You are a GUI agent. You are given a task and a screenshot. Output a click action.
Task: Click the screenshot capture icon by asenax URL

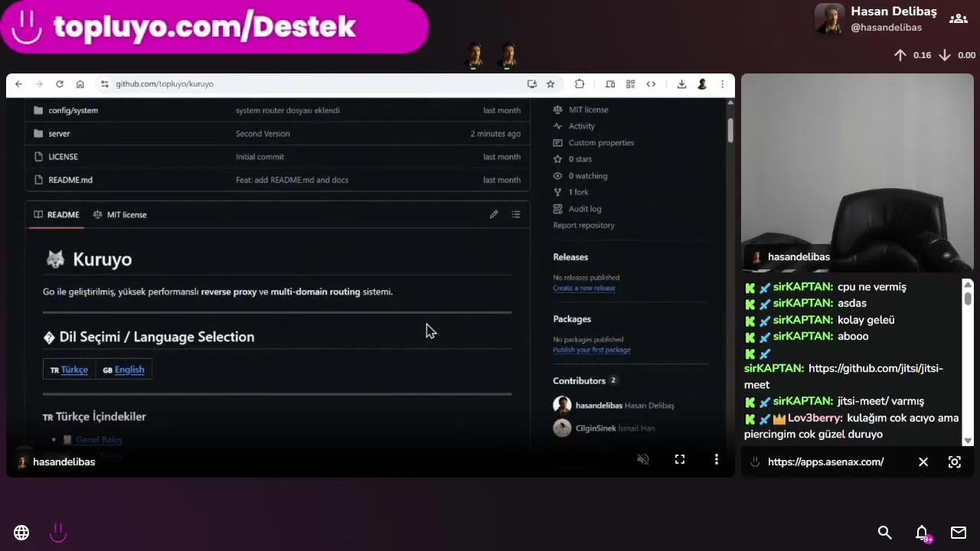point(954,461)
